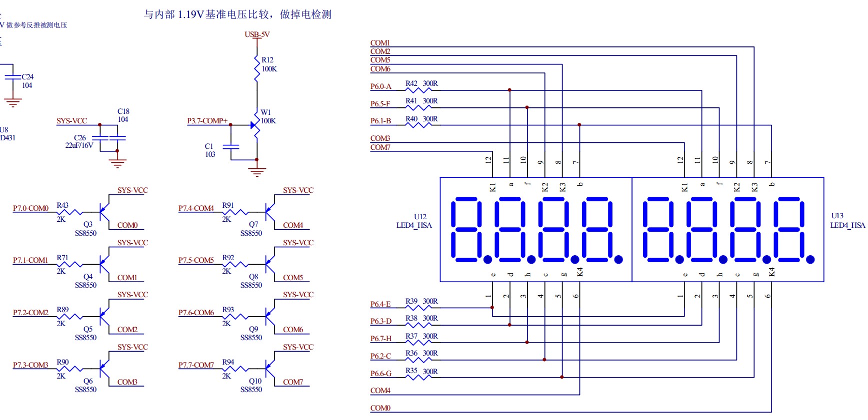
Task: Select the R37 300R resistor symbol
Action: [x=418, y=343]
